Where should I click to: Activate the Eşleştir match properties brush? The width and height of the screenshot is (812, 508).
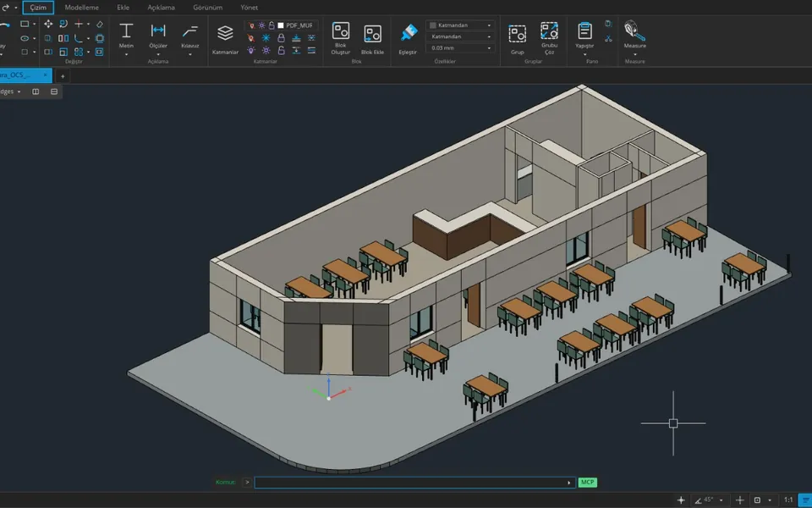[408, 40]
